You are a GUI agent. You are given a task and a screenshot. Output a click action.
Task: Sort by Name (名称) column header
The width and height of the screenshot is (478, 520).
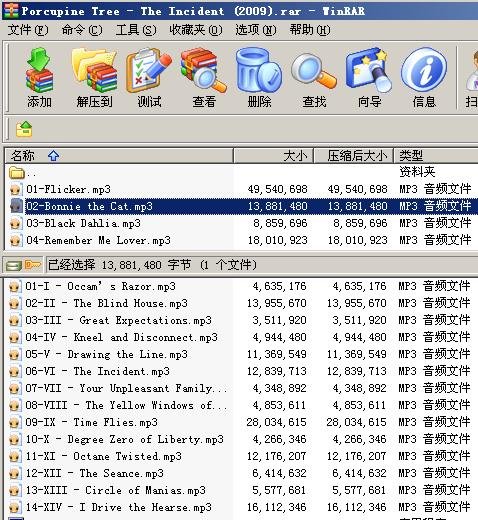119,156
